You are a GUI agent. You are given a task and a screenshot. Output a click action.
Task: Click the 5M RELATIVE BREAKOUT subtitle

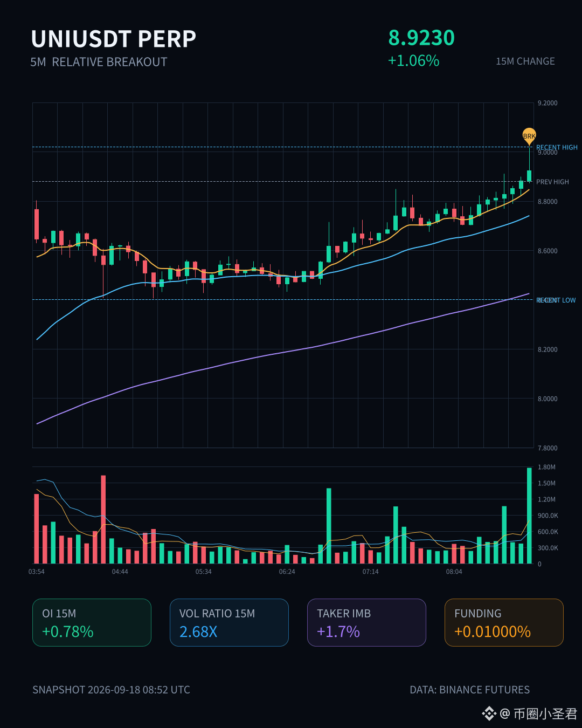99,62
